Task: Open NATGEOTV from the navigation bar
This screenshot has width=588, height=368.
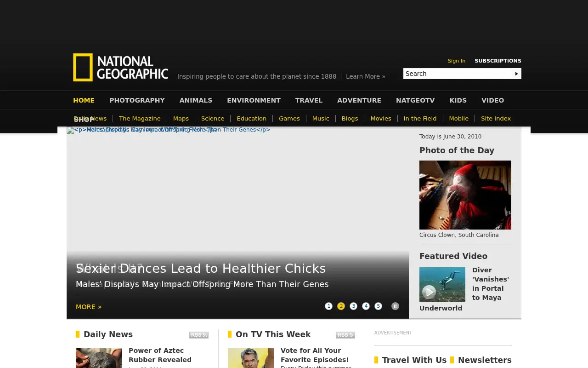Action: click(415, 100)
